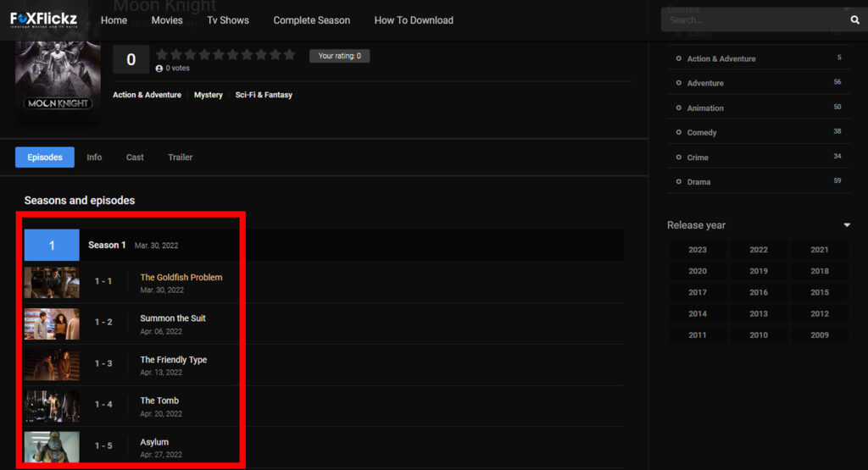Screen dimensions: 868x470
Task: Filter by release year 2010
Action: tap(759, 335)
